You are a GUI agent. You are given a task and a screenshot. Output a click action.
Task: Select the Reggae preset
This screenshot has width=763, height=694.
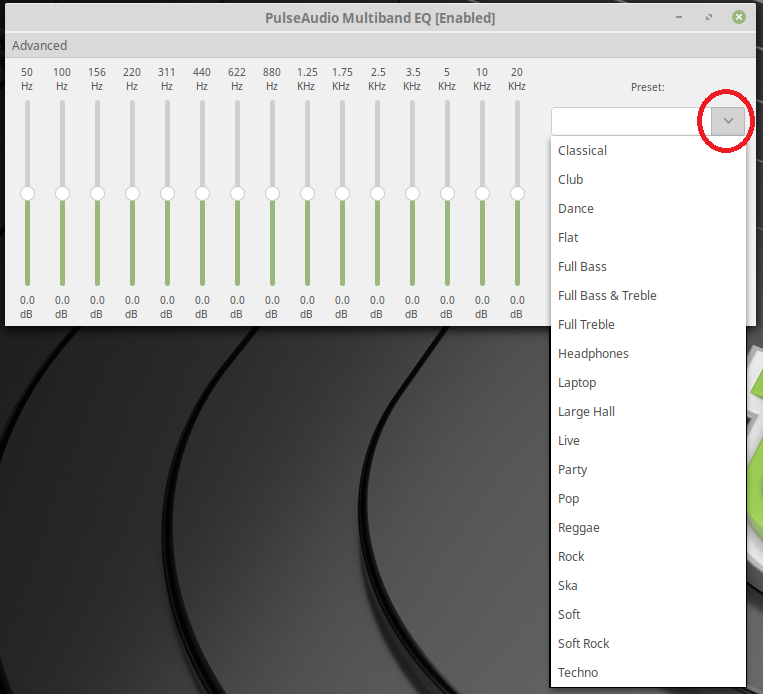(x=648, y=528)
